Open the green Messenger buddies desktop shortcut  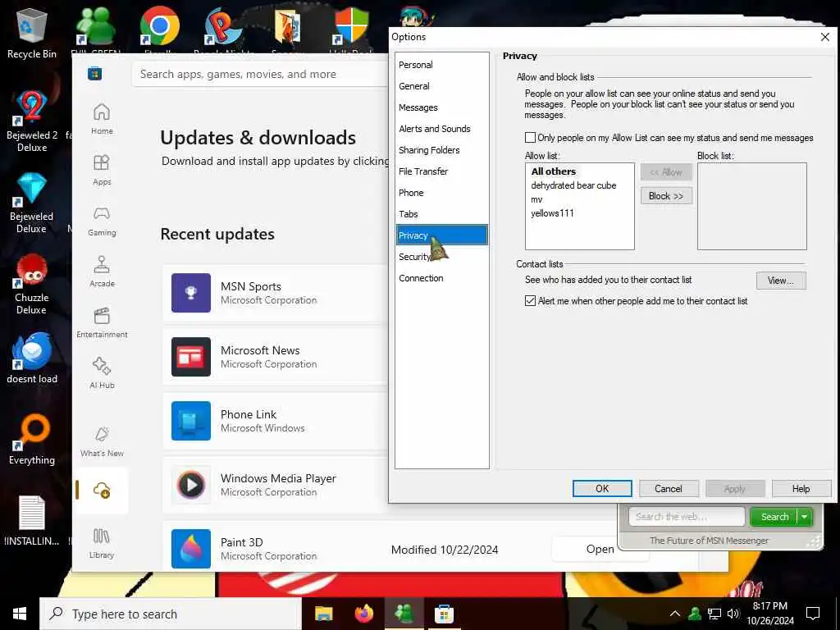pos(95,27)
